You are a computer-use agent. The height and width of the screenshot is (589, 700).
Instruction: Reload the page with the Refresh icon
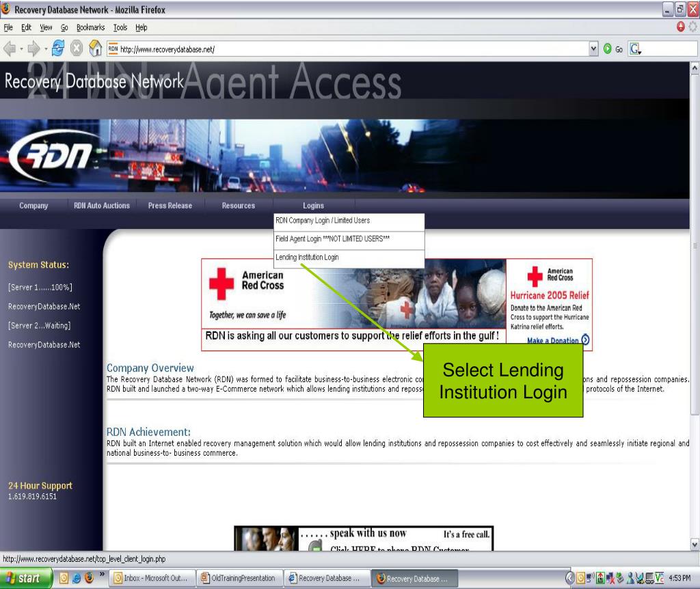[58, 49]
